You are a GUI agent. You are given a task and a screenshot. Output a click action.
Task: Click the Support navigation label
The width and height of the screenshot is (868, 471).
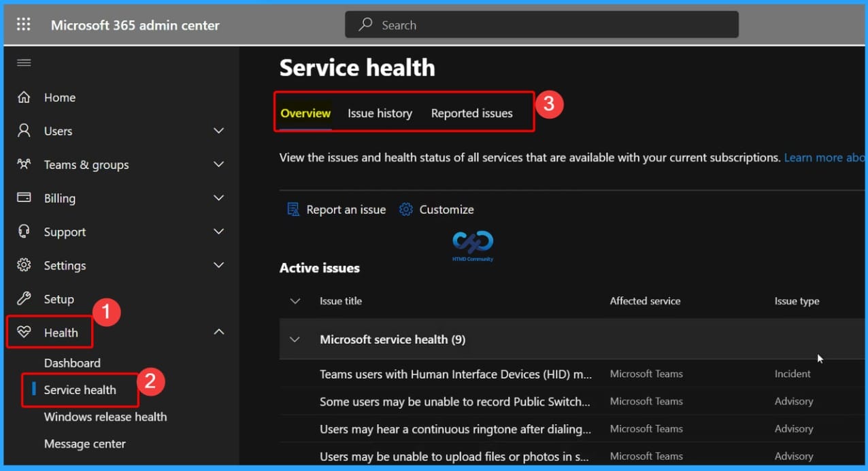pos(65,232)
